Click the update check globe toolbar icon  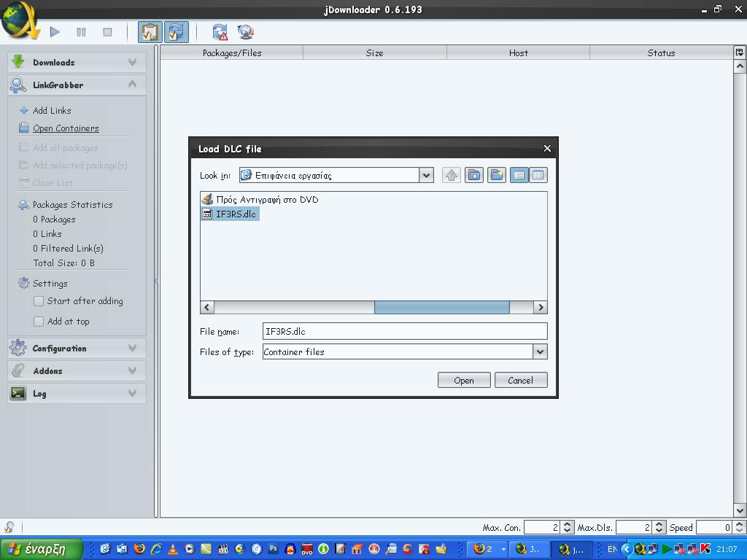(x=246, y=32)
